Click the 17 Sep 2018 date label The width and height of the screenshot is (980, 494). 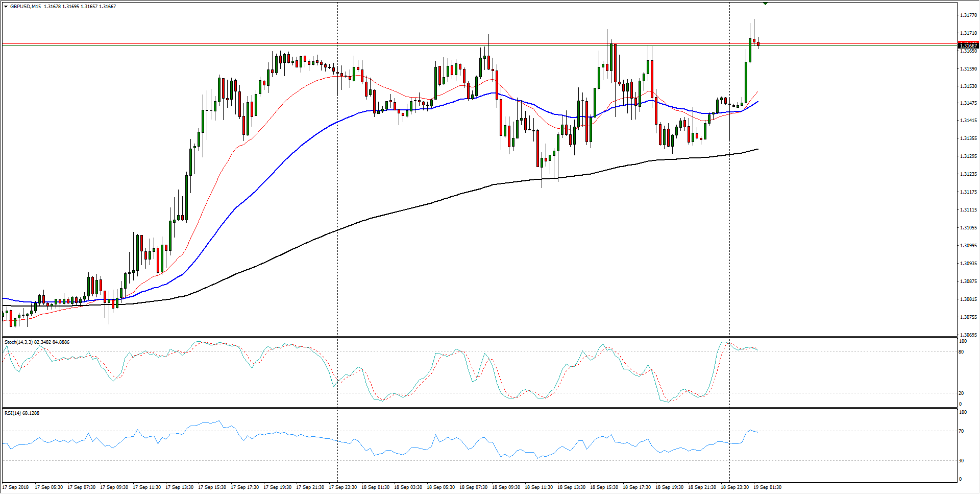[x=16, y=487]
